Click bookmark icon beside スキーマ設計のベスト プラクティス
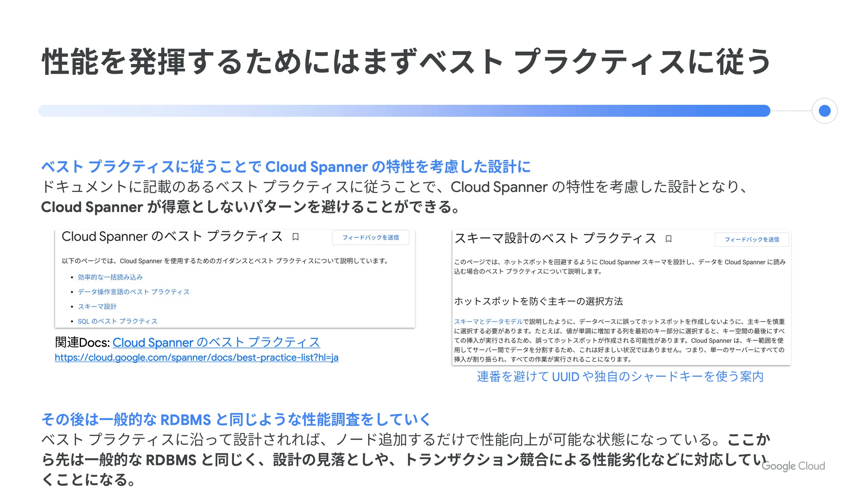The height and width of the screenshot is (488, 868). click(668, 239)
